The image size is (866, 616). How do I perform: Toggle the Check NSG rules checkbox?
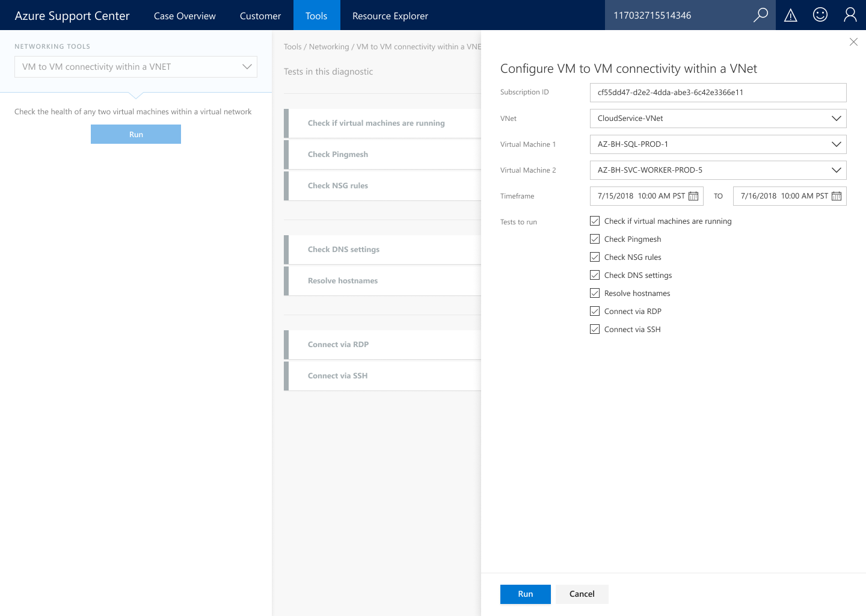[595, 257]
